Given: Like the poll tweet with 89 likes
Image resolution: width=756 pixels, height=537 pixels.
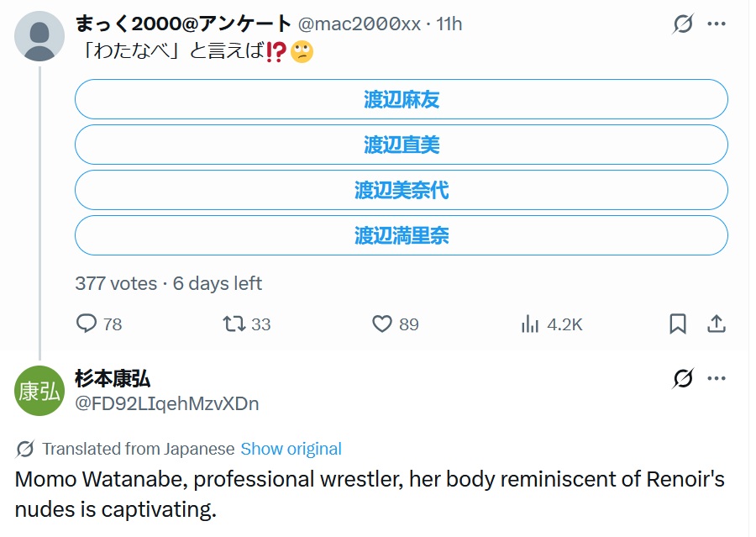Looking at the screenshot, I should coord(382,324).
